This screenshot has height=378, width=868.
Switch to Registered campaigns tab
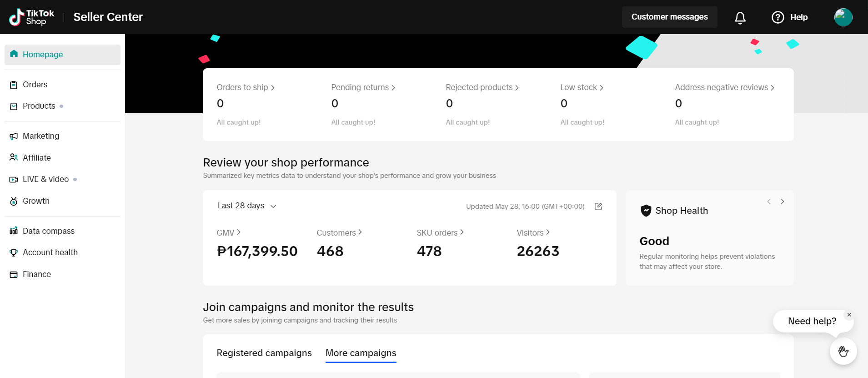click(x=264, y=353)
